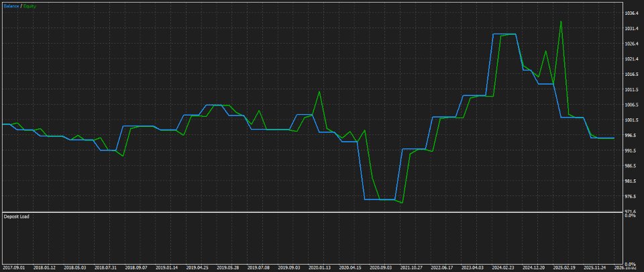The height and width of the screenshot is (272, 644).
Task: Click the 2019.09.03 date label
Action: tap(288, 267)
